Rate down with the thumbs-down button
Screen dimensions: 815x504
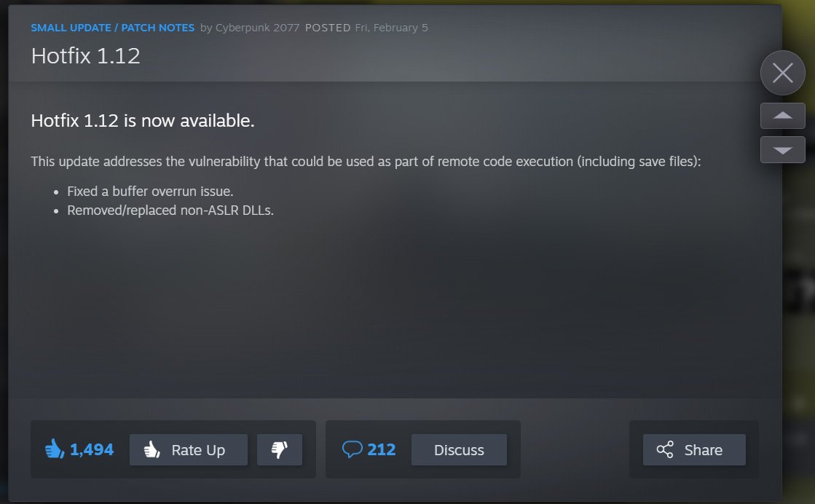280,449
